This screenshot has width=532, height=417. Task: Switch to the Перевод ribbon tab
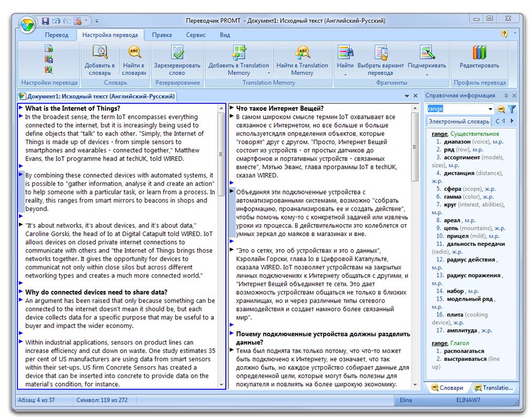coord(57,35)
